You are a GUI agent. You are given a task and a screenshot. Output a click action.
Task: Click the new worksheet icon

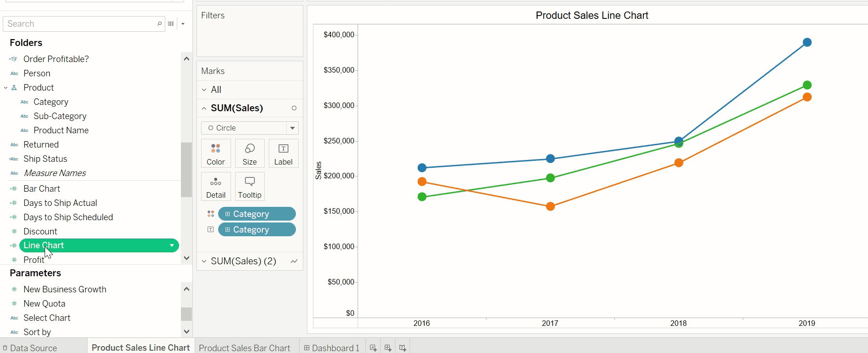pos(373,348)
